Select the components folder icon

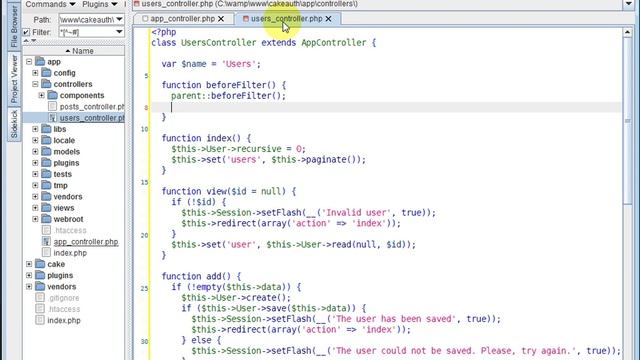pyautogui.click(x=52, y=96)
